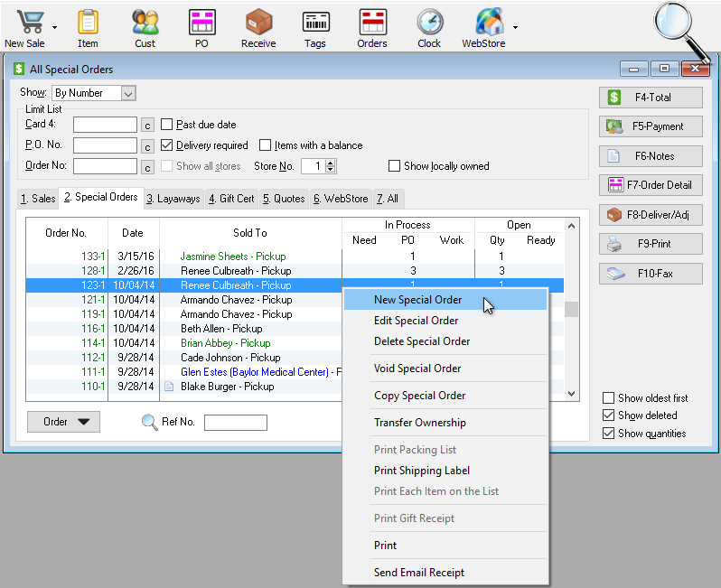721x588 pixels.
Task: Switch to the Layaways tab
Action: pyautogui.click(x=173, y=199)
